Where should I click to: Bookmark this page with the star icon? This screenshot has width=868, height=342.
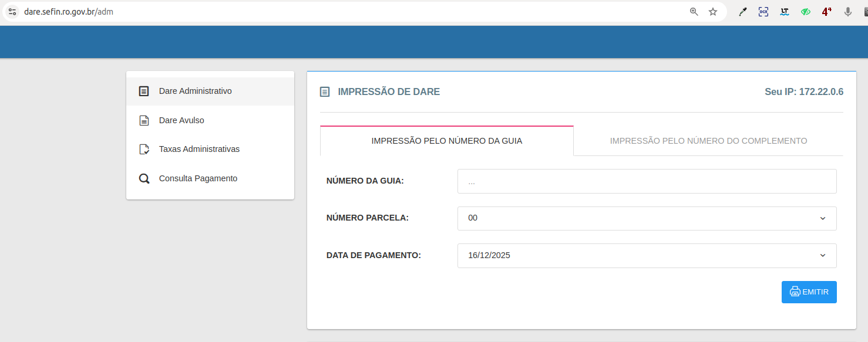pyautogui.click(x=713, y=12)
